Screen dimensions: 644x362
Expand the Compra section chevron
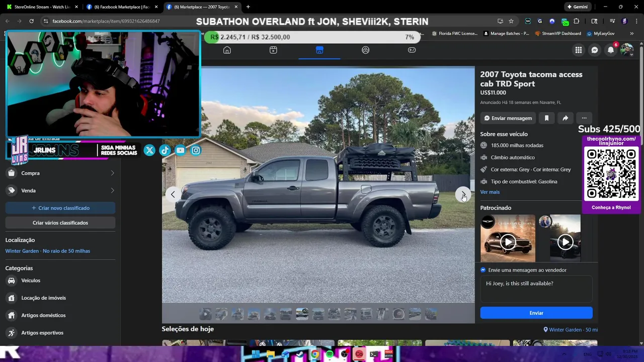pos(112,173)
